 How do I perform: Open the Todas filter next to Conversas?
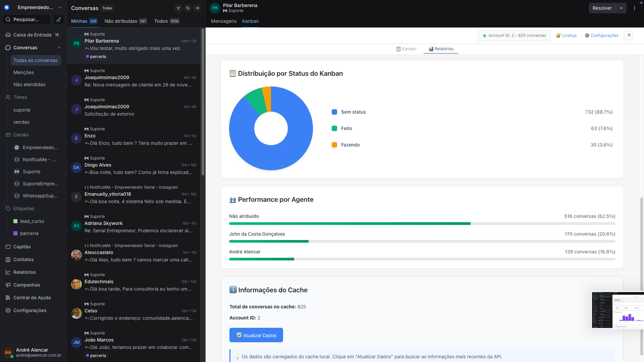coord(107,8)
